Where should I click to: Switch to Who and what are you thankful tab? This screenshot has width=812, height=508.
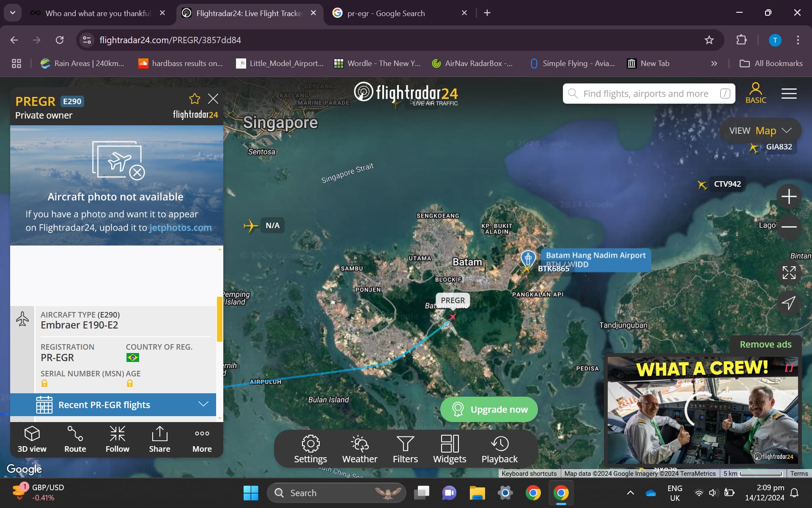click(98, 13)
